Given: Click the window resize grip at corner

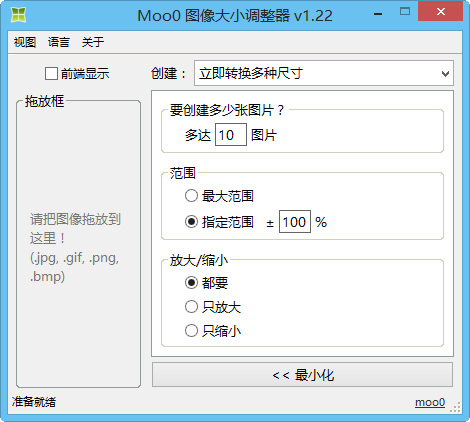Looking at the screenshot, I should (x=456, y=407).
